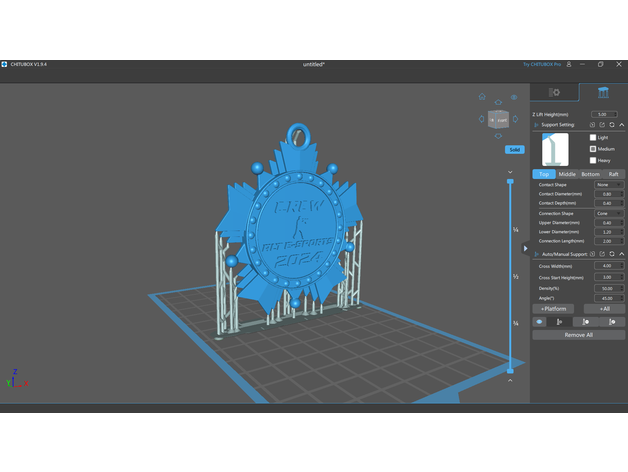Switch to the Middle support tab

[567, 174]
